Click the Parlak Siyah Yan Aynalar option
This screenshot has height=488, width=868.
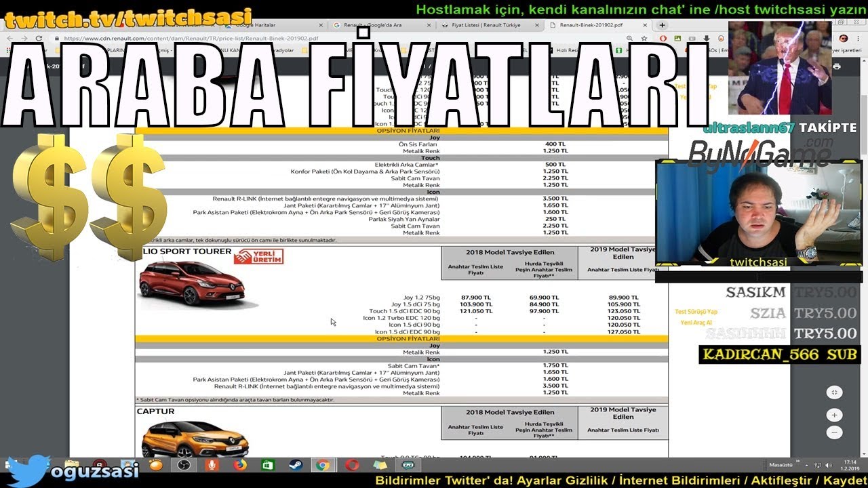coord(403,219)
